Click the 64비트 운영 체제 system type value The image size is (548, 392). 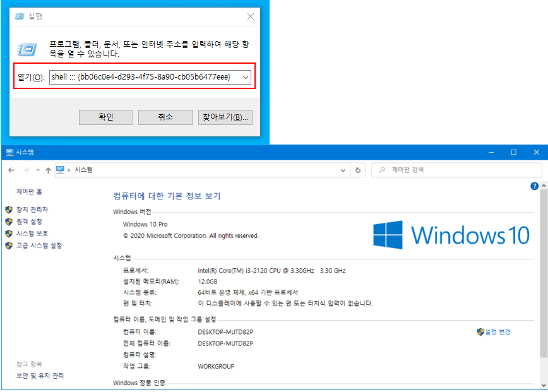point(247,292)
